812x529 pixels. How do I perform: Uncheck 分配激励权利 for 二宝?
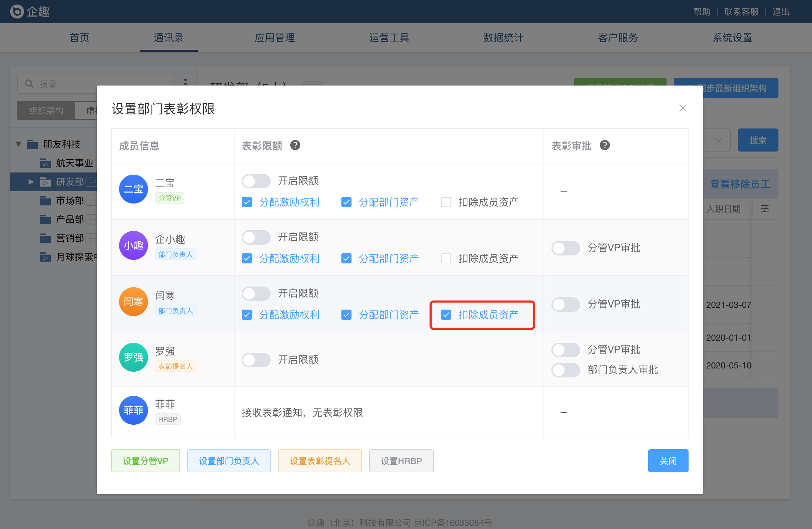point(247,202)
